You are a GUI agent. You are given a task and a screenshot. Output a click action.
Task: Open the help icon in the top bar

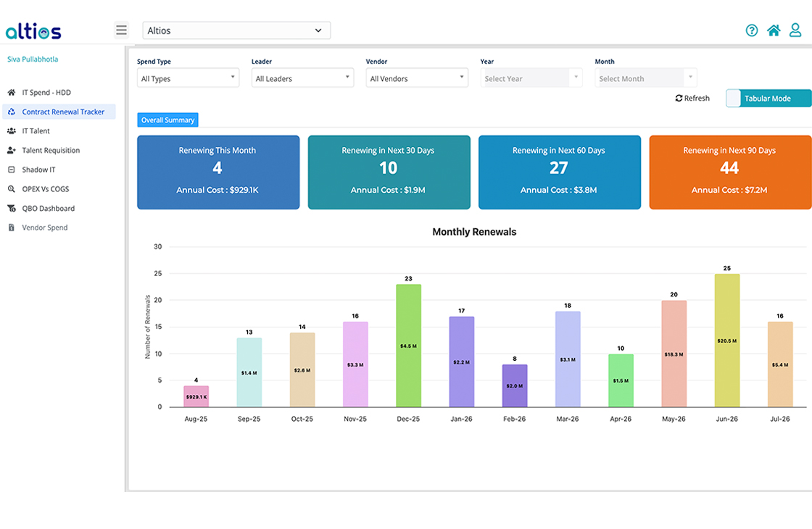click(x=752, y=30)
